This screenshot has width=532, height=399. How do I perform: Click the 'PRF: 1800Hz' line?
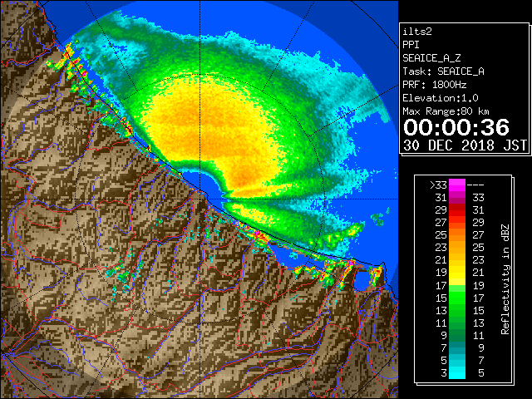pyautogui.click(x=434, y=85)
